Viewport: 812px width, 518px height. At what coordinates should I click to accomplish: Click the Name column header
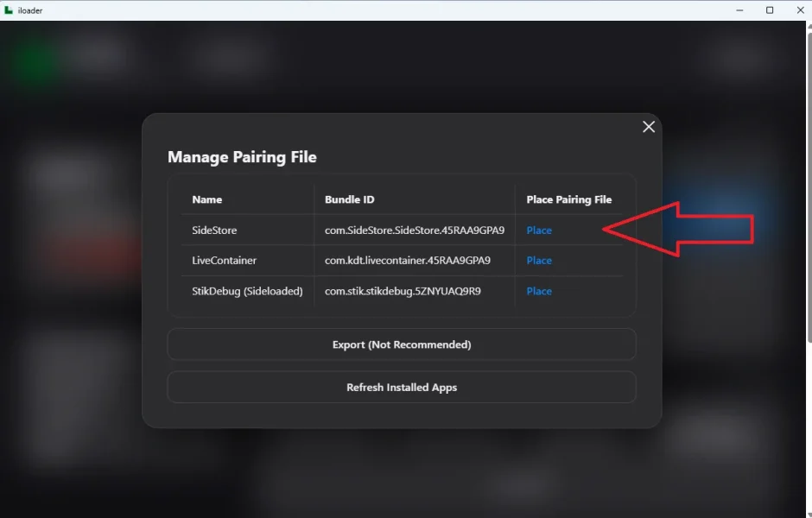click(x=206, y=199)
